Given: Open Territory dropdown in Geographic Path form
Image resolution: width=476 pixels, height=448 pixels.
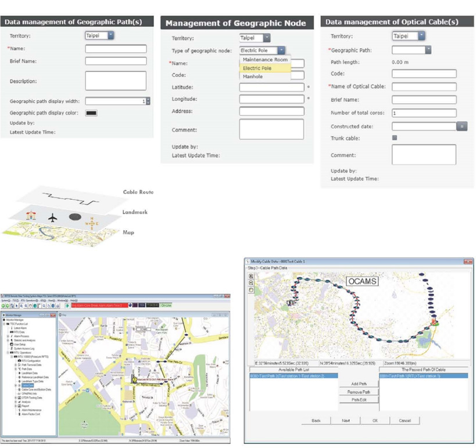Looking at the screenshot, I should coord(99,36).
